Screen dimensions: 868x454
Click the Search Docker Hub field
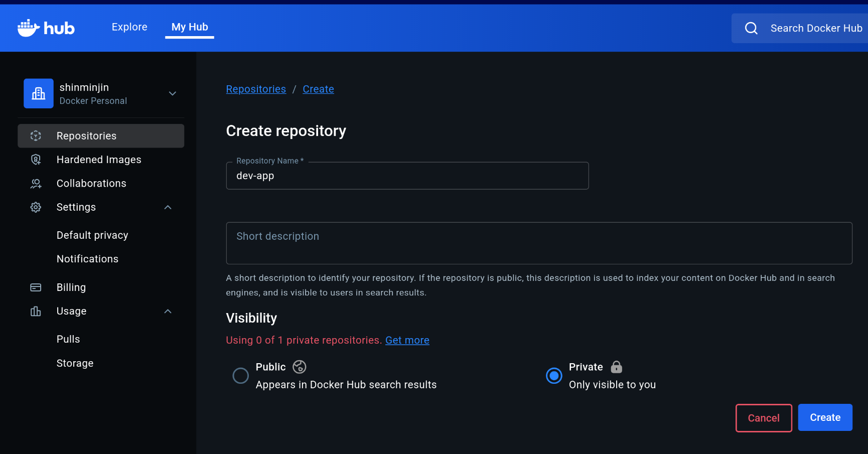pos(800,28)
